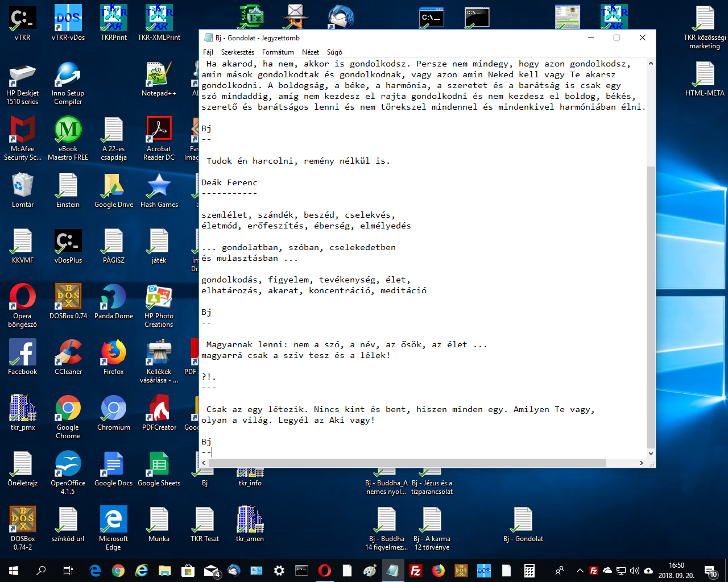Screen dimensions: 728x582
Task: Click the Súgó help menu
Action: pyautogui.click(x=334, y=52)
